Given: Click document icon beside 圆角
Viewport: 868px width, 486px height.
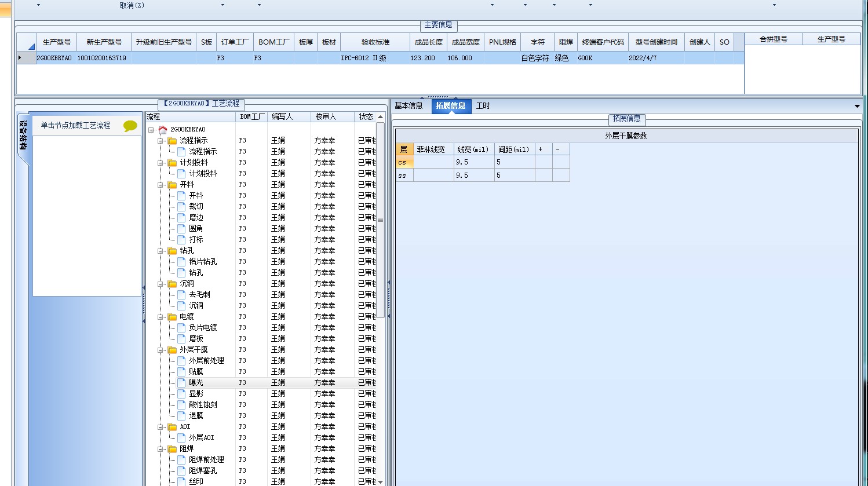Looking at the screenshot, I should tap(181, 228).
